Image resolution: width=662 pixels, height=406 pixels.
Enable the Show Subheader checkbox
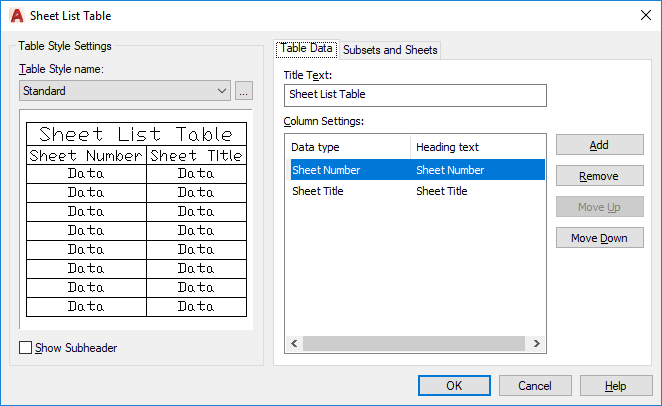26,348
